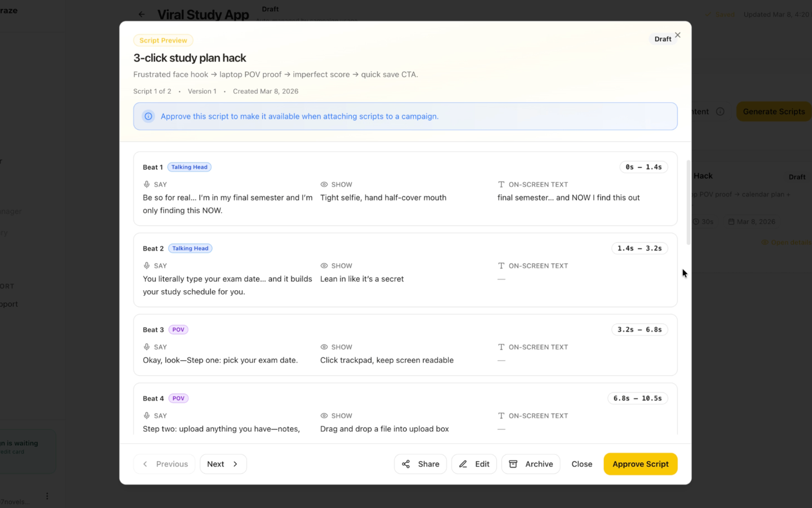Click the 0s – 1.4s timing chip on Beat 1

(x=643, y=167)
